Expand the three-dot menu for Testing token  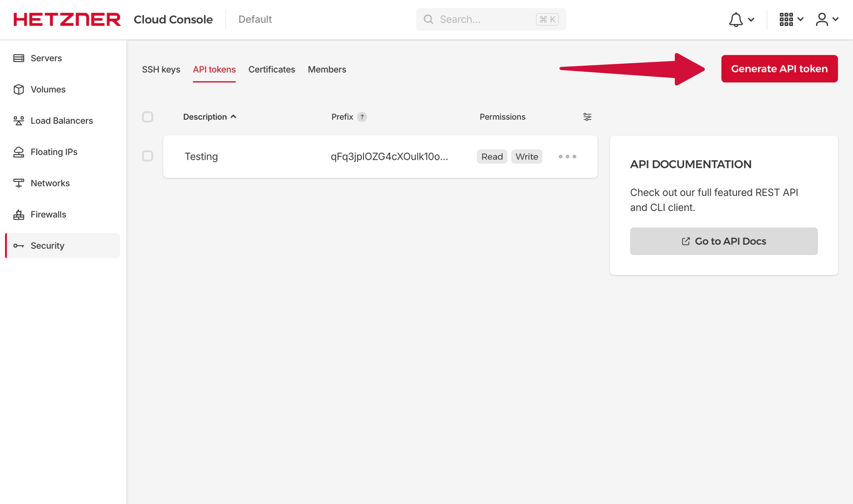(x=567, y=156)
